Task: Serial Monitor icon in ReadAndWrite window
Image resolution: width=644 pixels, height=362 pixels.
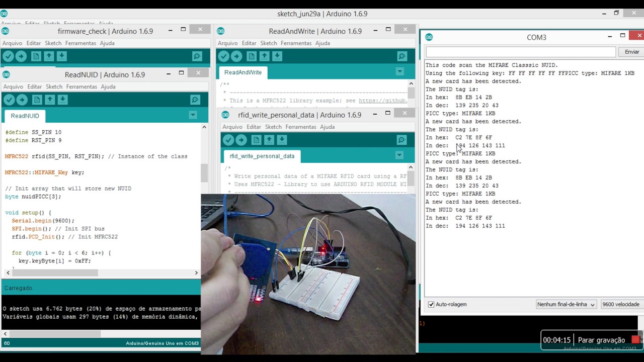Action: click(x=401, y=56)
